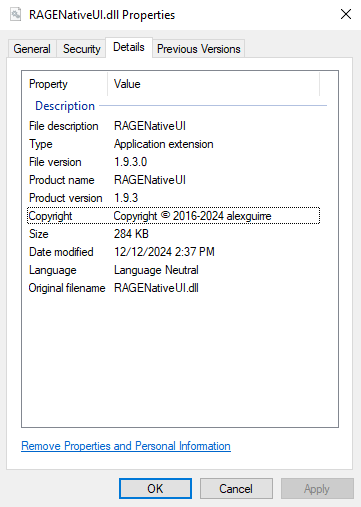Click the RAGENativeUI.dll original filename value

156,288
